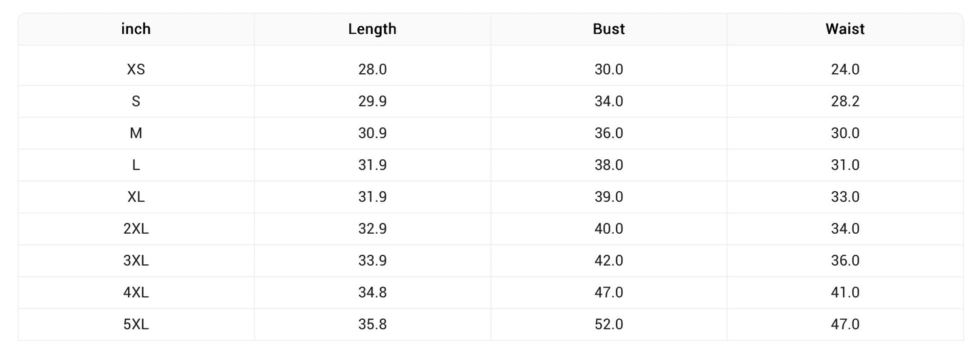Click the S waist value 28.2
Viewport: 980px width, 351px height.
click(x=845, y=102)
